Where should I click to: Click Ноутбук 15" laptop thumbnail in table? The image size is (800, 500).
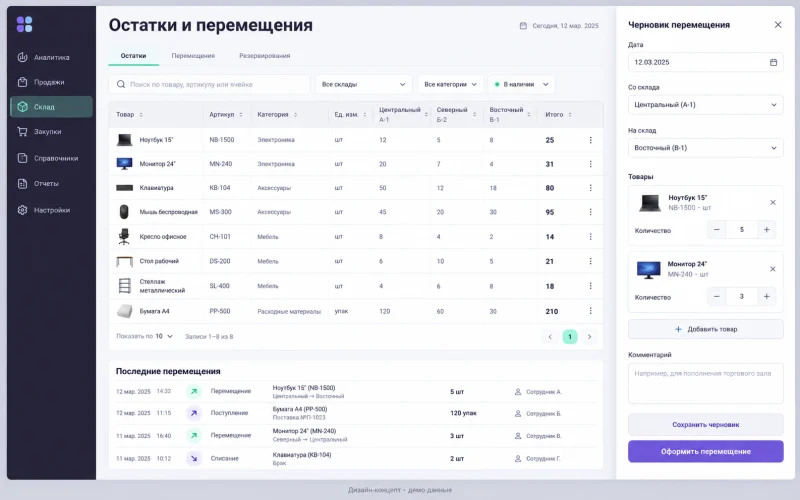point(124,140)
